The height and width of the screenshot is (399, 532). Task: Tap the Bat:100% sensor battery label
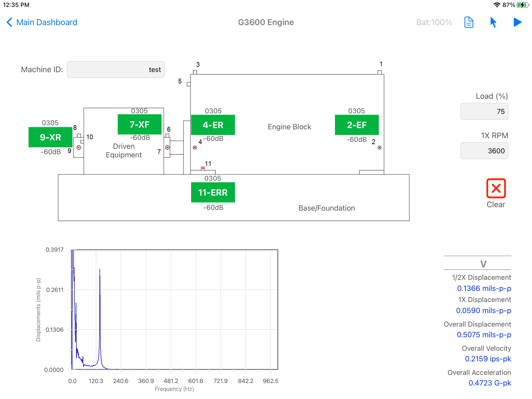click(434, 22)
